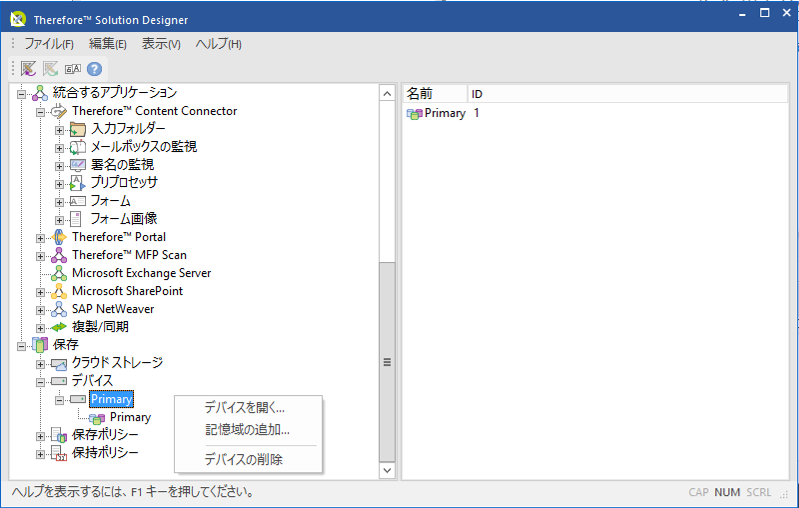The image size is (799, 508).
Task: Click the first designer toolbar icon
Action: pyautogui.click(x=29, y=68)
